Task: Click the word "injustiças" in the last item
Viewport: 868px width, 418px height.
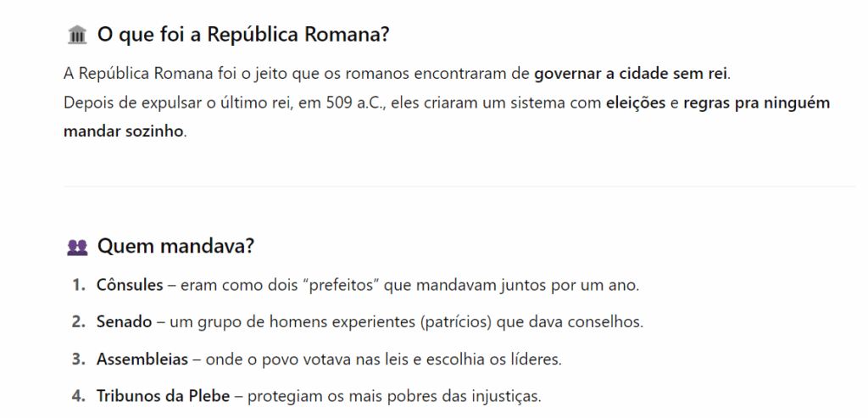Action: click(502, 396)
